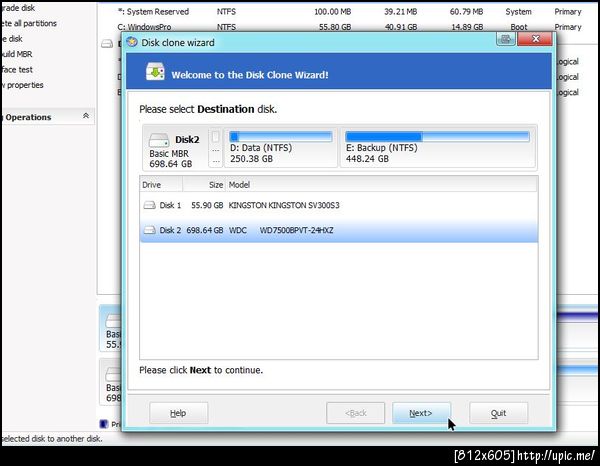Click 'Wipe disk' sidebar entry
This screenshot has width=600, height=466.
[x=11, y=39]
